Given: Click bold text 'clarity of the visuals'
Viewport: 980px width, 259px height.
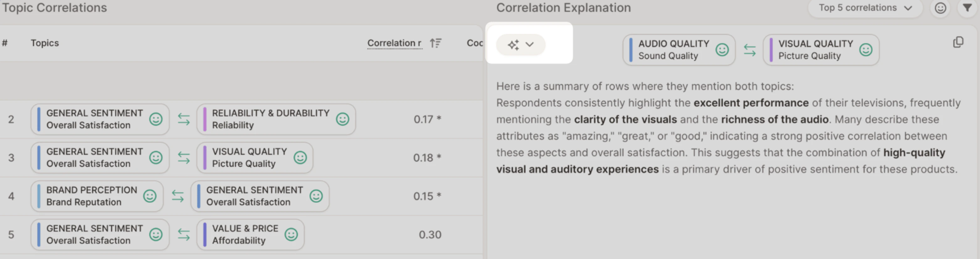Looking at the screenshot, I should pos(625,119).
